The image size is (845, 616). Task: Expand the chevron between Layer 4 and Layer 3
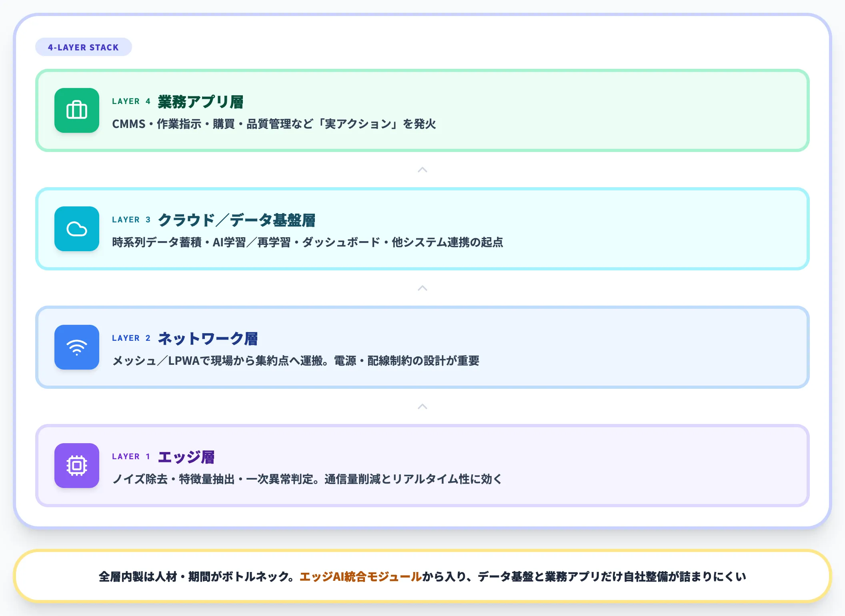click(x=422, y=170)
